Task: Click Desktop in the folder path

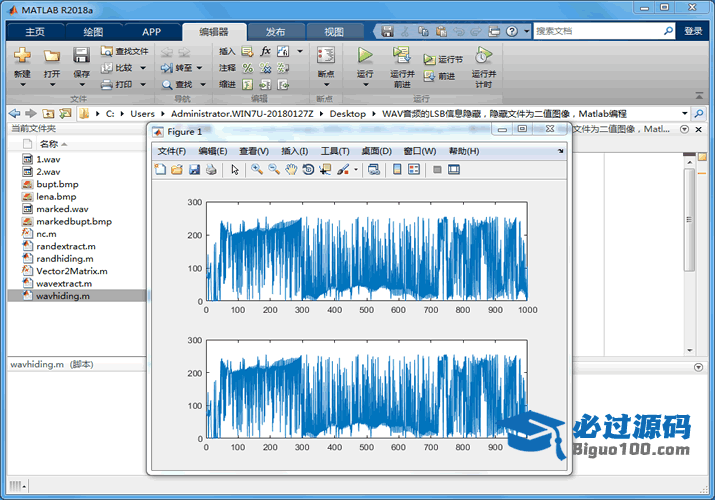Action: 347,113
